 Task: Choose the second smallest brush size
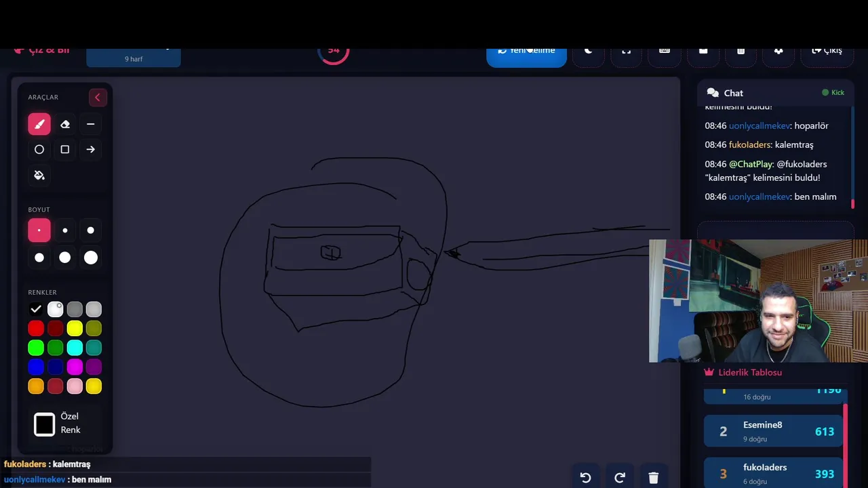click(65, 230)
